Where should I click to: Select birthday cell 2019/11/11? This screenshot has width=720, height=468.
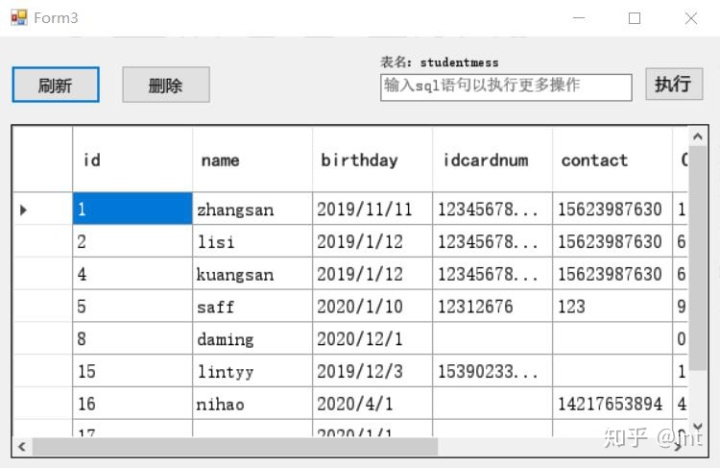tap(372, 209)
